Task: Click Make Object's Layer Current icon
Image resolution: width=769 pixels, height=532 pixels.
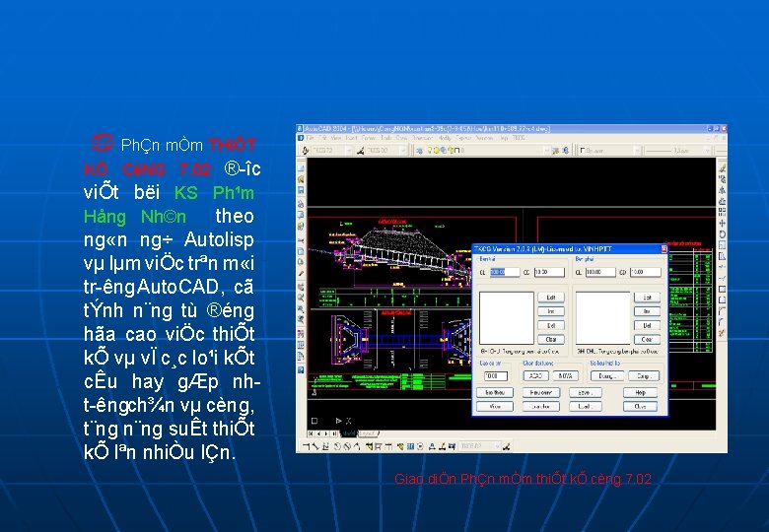Action: coord(556,151)
